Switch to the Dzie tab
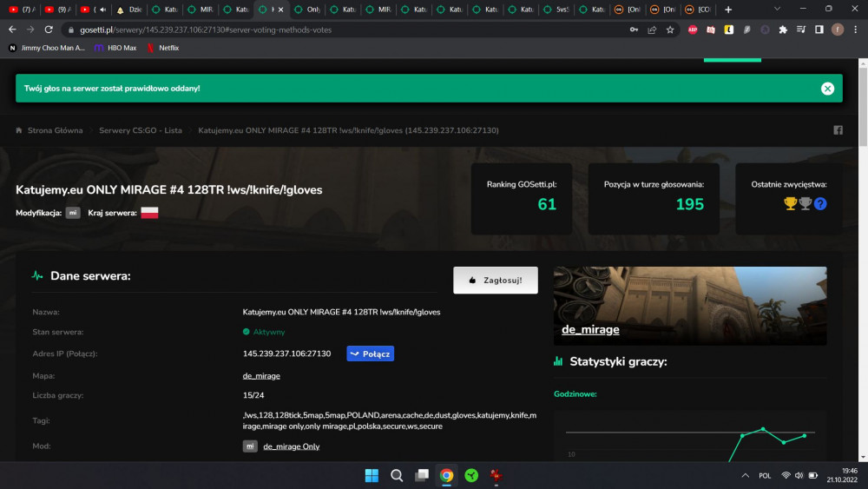 [x=129, y=10]
